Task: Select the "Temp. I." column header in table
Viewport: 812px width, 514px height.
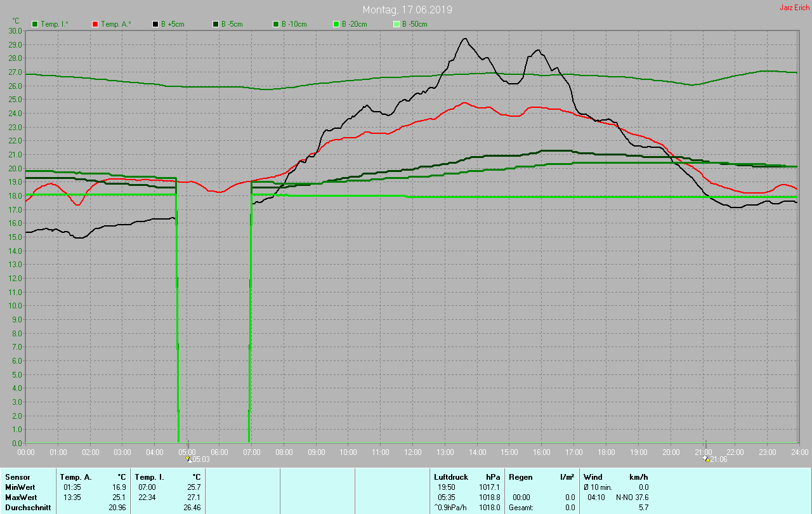Action: click(x=149, y=477)
